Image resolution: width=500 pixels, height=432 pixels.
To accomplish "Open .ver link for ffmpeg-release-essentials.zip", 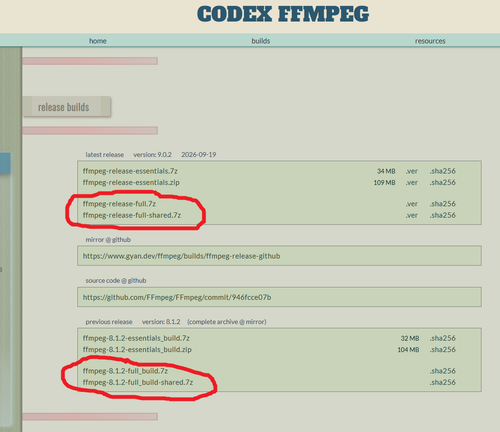I will [412, 182].
